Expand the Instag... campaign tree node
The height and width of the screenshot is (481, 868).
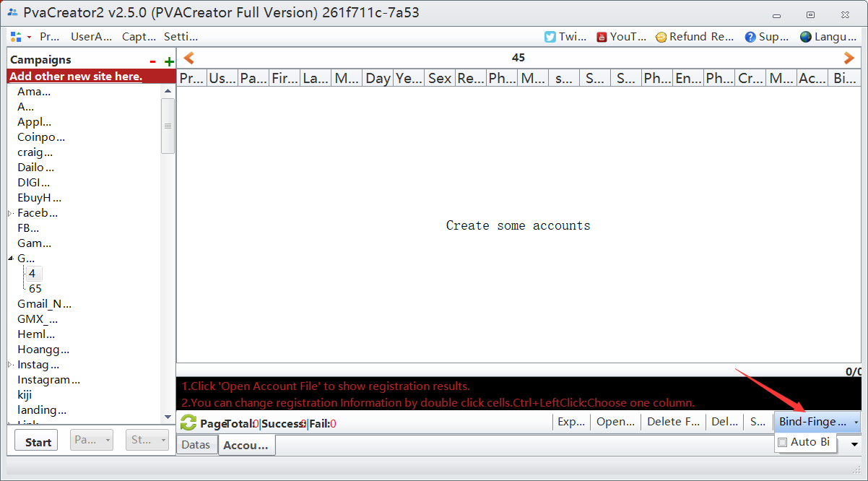(x=11, y=365)
